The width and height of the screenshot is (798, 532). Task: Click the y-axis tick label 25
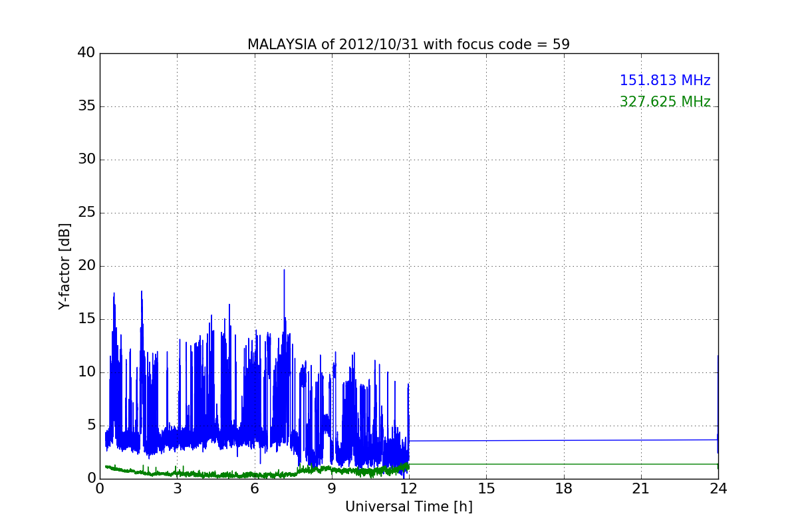coord(85,213)
